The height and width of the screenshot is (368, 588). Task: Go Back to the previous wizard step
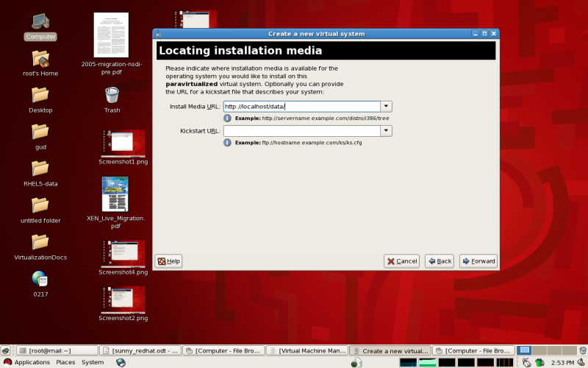[440, 261]
